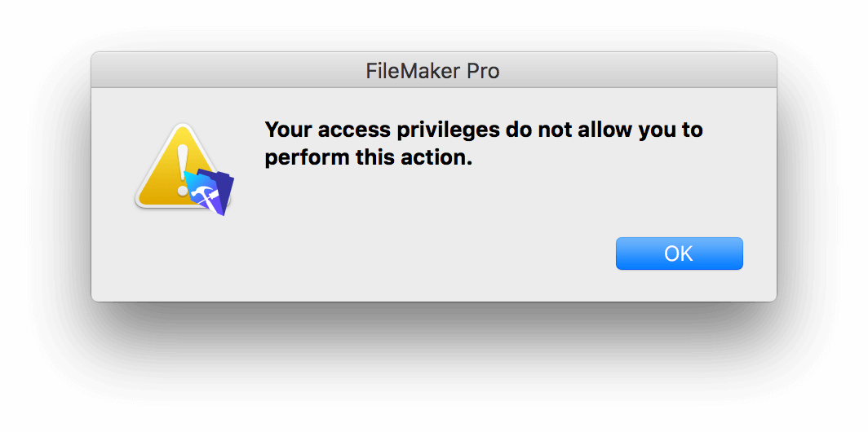
Task: Click the word "Pro" in the title
Action: (x=480, y=72)
